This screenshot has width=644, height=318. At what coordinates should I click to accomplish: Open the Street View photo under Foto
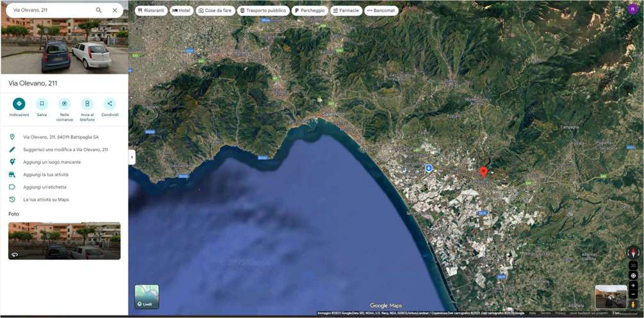(x=64, y=240)
